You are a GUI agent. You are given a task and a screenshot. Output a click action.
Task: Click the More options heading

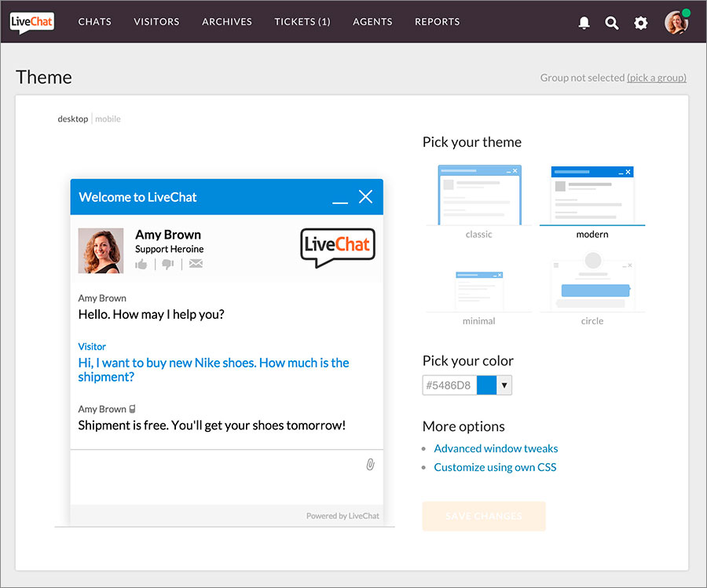463,426
